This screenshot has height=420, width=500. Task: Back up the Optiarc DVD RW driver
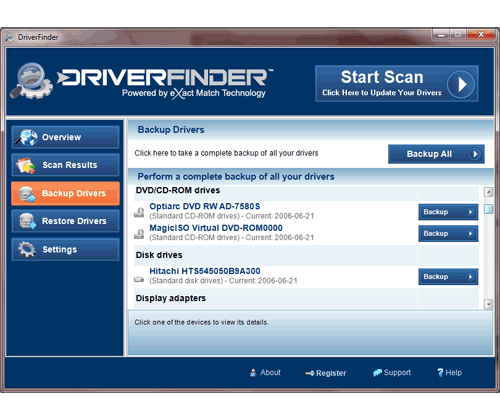click(x=448, y=212)
